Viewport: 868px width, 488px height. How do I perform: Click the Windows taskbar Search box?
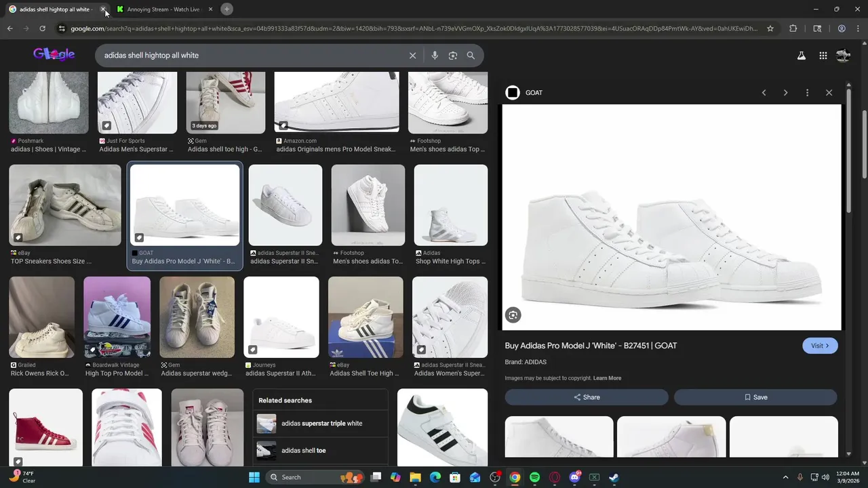[x=316, y=477]
